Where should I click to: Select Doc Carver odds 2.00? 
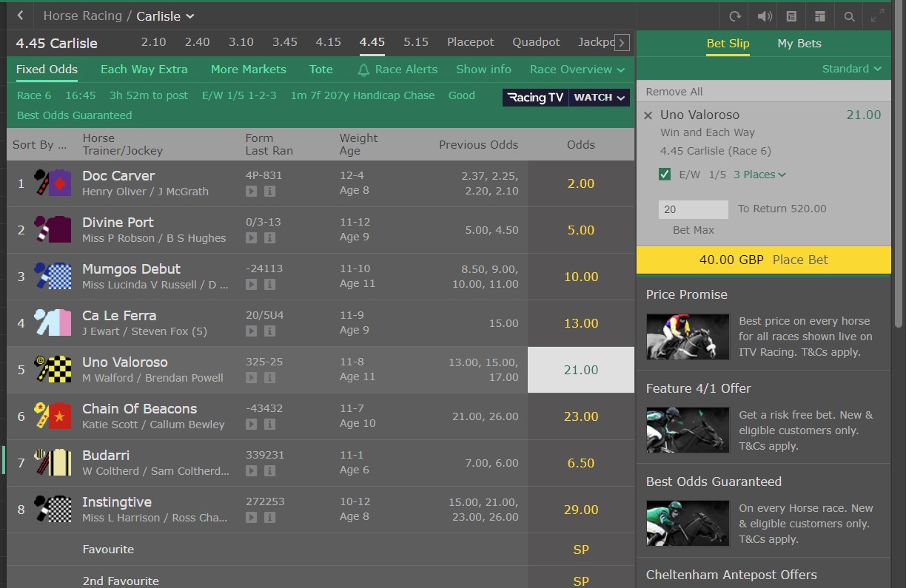pos(581,183)
